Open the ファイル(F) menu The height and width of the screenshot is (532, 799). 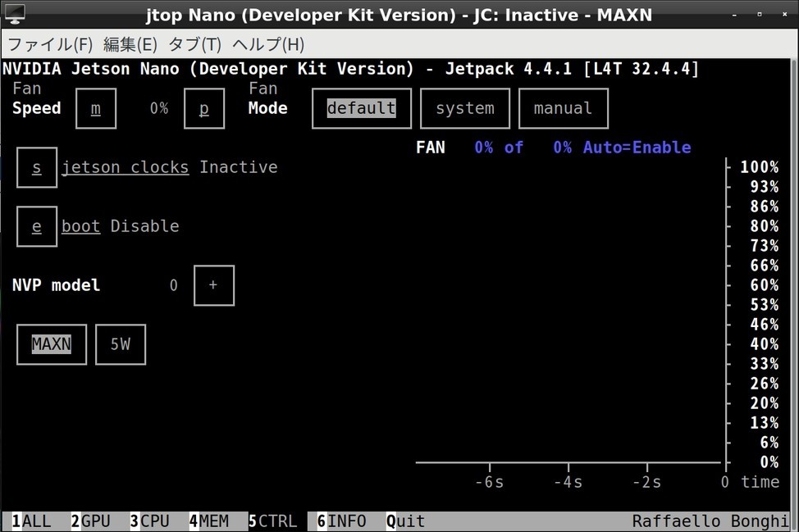point(50,44)
